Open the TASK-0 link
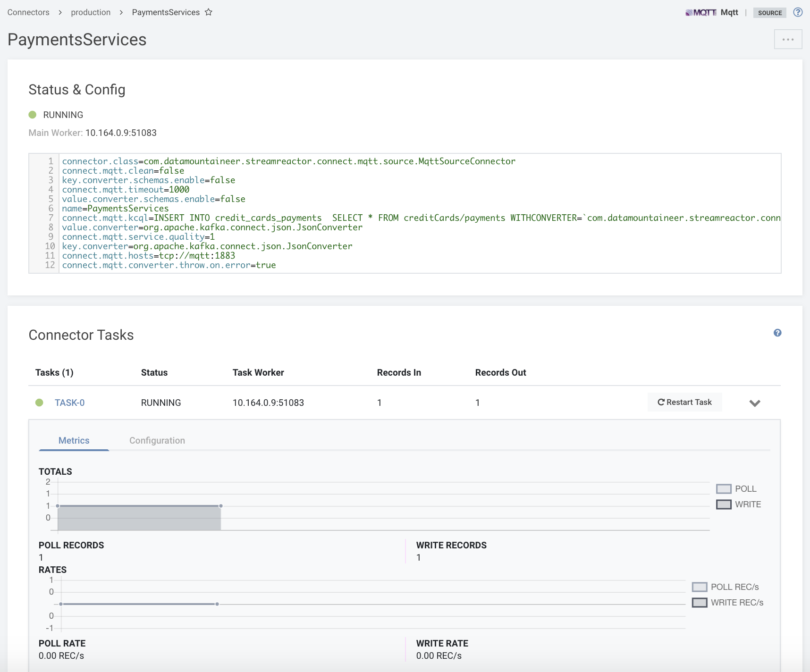The image size is (810, 672). [x=70, y=403]
